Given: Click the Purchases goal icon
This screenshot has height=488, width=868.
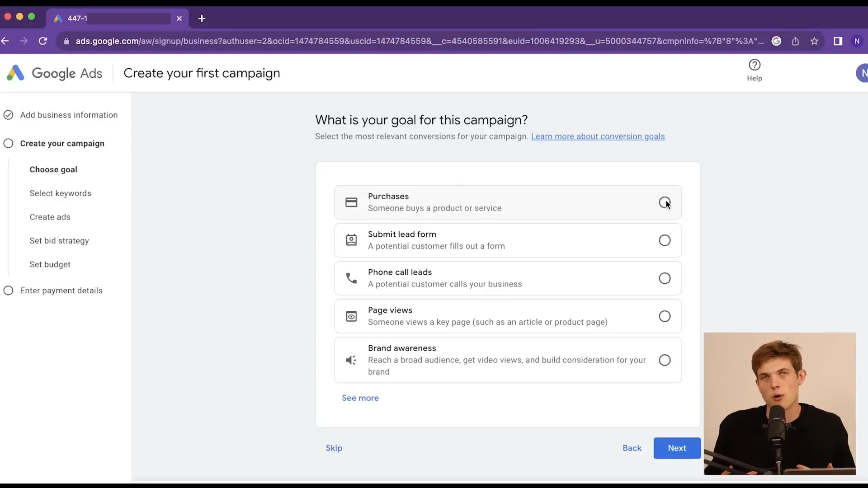Looking at the screenshot, I should (x=351, y=202).
